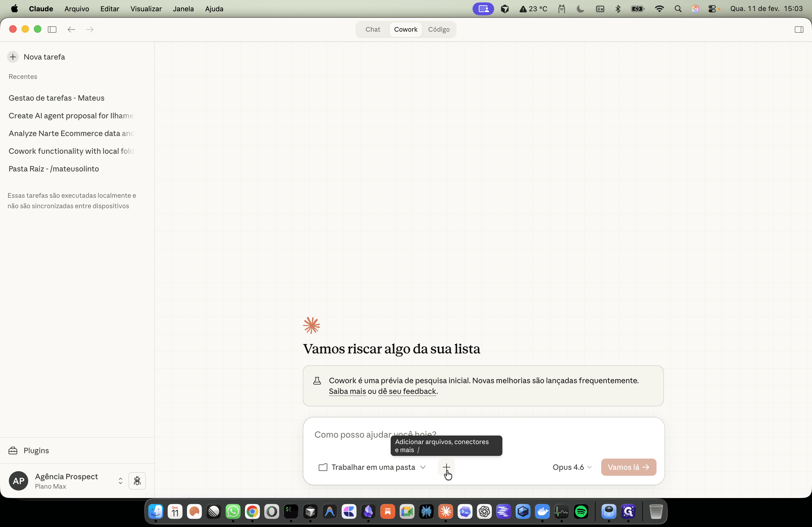Screen dimensions: 812x527
Task: Open the Opus 4.6 model selector
Action: (x=572, y=467)
